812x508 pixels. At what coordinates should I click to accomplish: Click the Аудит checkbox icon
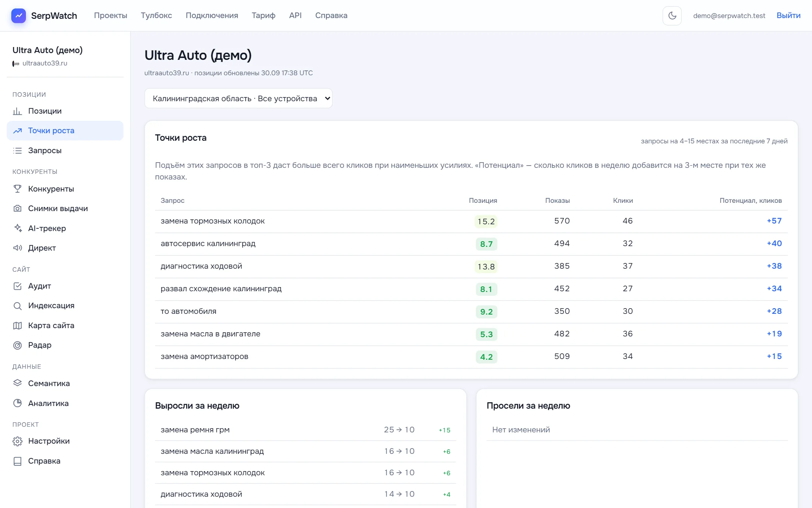coord(17,286)
